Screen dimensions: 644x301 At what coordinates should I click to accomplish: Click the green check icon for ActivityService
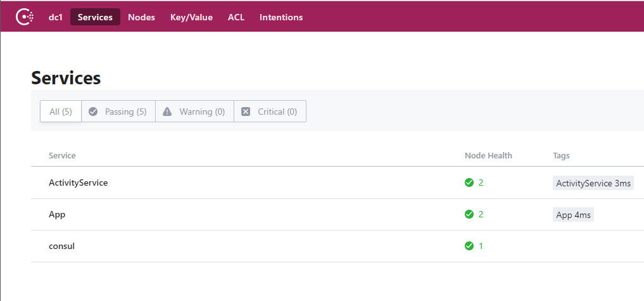(x=469, y=183)
